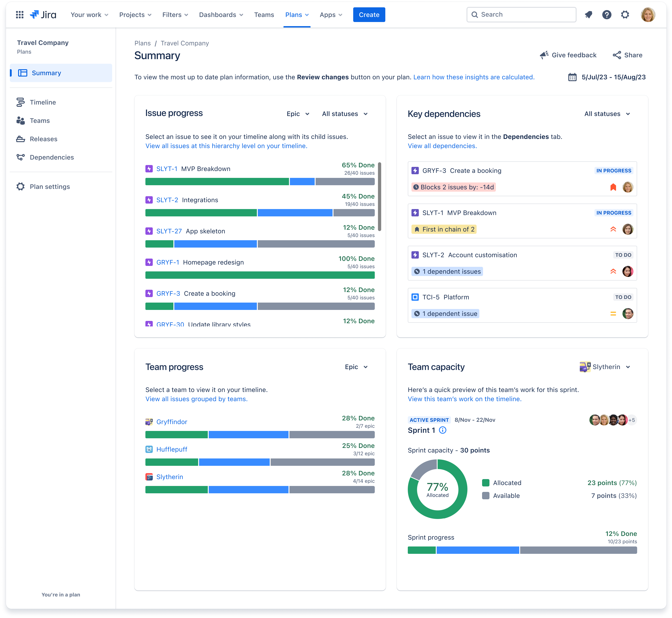The width and height of the screenshot is (672, 618).
Task: Click the announcements megaphone icon
Action: pyautogui.click(x=588, y=14)
